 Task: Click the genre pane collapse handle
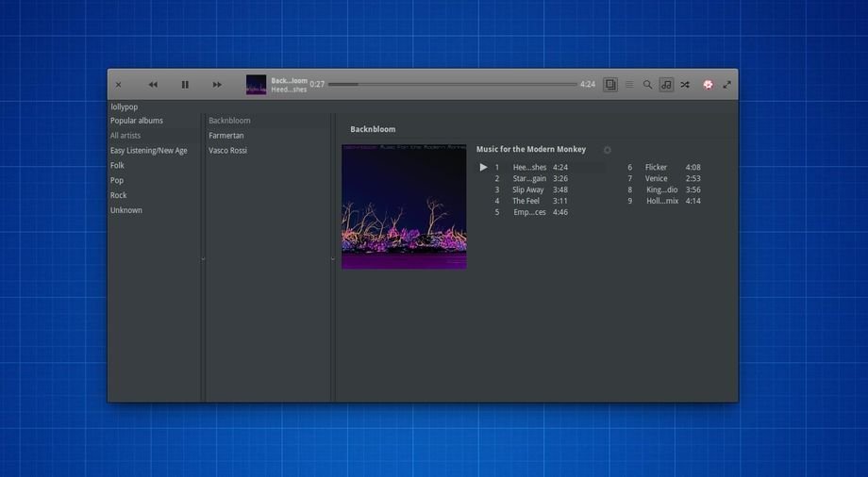[x=203, y=258]
